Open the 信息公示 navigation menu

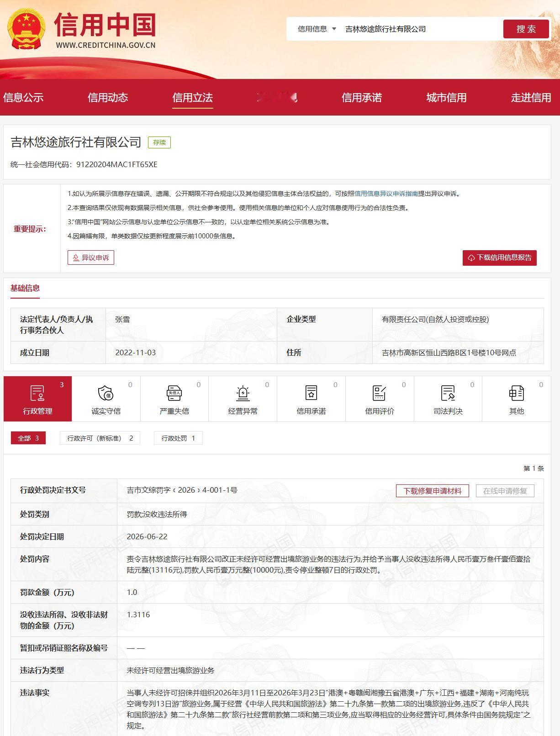tap(23, 97)
